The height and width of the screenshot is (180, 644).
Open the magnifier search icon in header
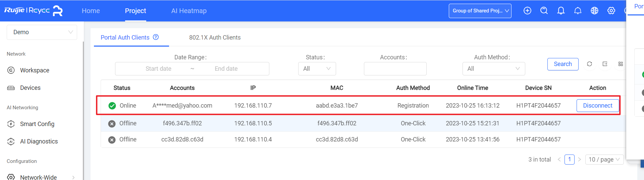pyautogui.click(x=544, y=11)
